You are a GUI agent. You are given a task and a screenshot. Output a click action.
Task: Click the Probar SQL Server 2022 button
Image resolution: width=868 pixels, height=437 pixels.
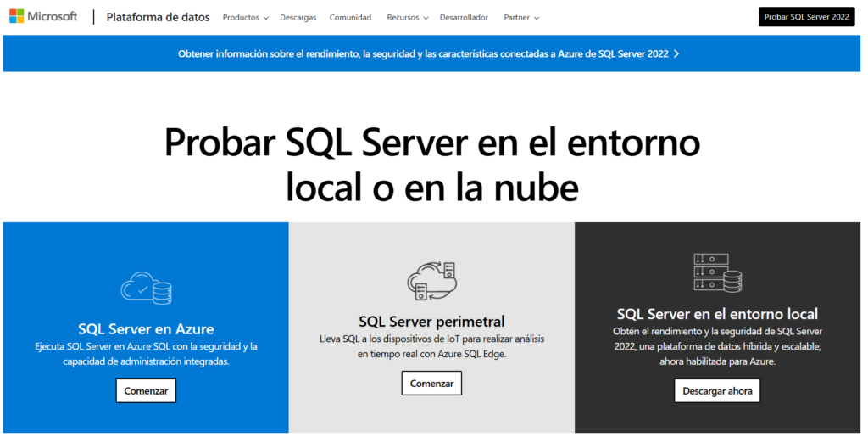[807, 17]
